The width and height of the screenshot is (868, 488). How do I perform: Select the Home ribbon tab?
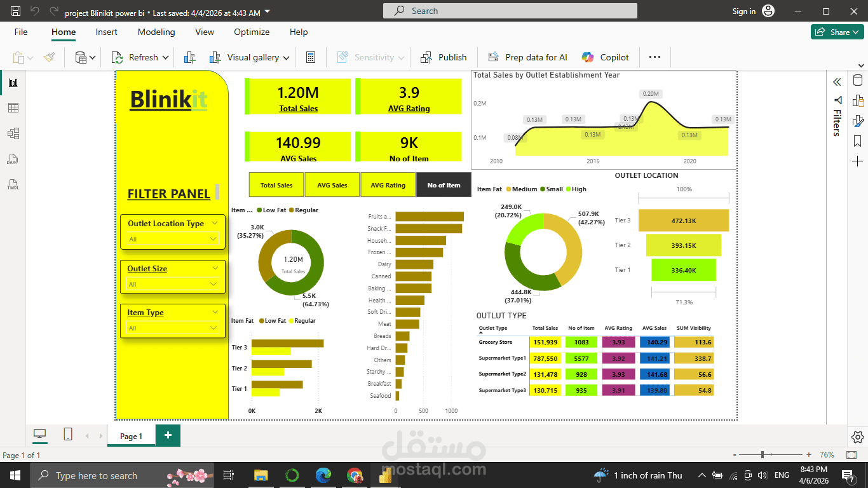64,32
